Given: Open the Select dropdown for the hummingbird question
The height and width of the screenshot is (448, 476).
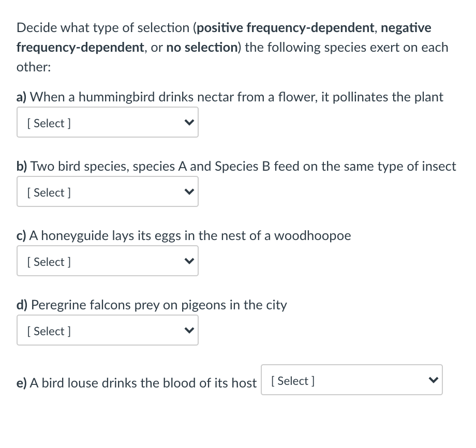Looking at the screenshot, I should [x=107, y=122].
